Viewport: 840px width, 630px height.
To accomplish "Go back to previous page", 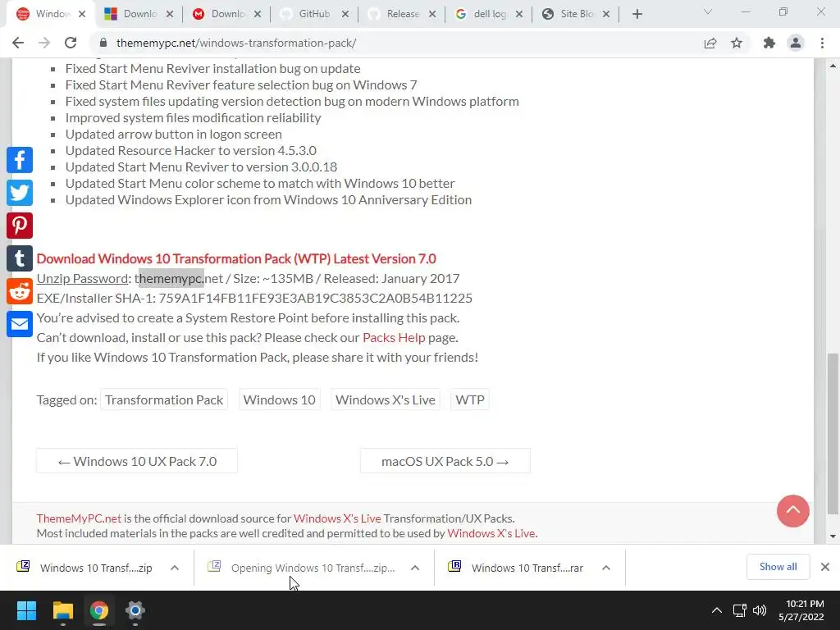I will [x=18, y=43].
